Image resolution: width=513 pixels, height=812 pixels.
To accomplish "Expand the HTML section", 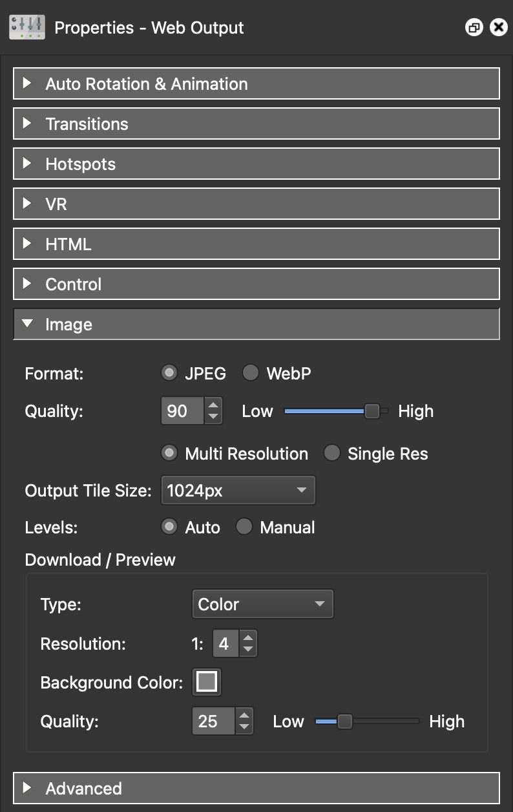I will 256,244.
